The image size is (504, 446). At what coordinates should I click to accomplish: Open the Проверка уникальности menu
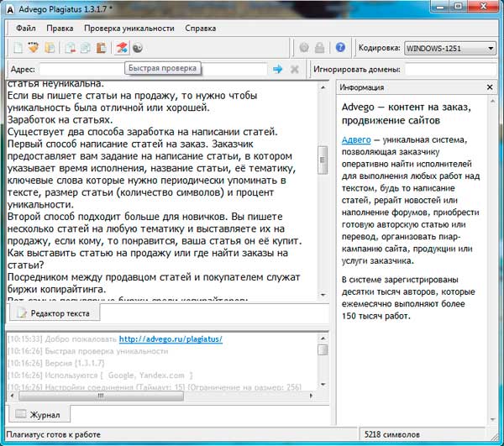tap(129, 29)
